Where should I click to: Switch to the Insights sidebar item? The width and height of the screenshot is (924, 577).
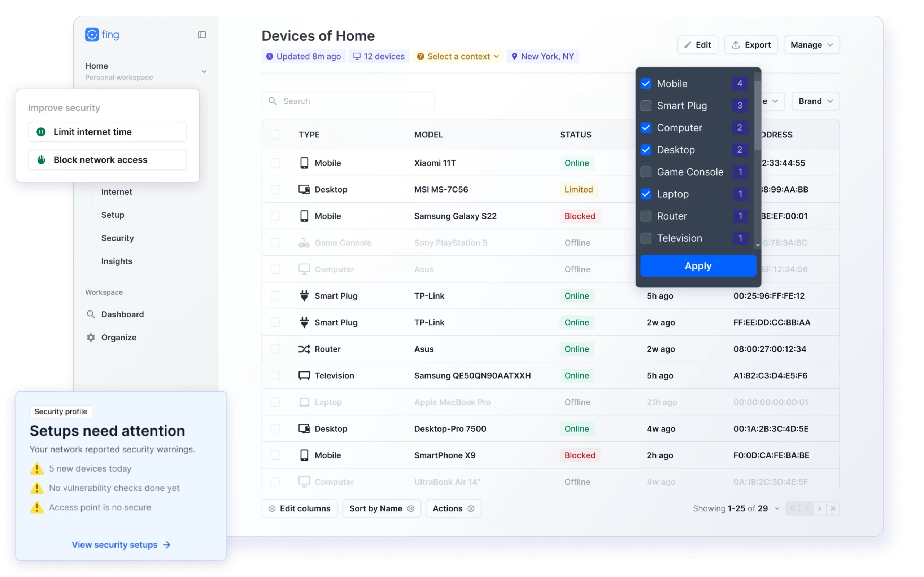pos(116,261)
